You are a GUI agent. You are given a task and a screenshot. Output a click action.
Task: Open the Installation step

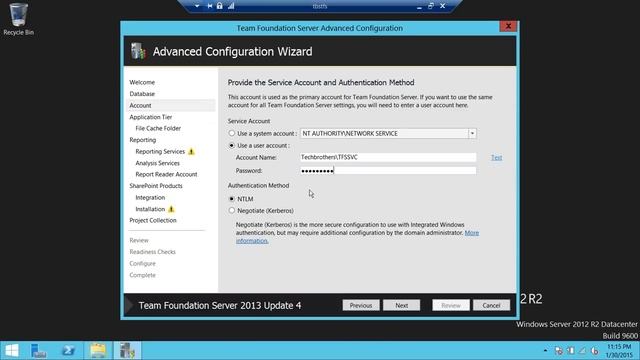point(150,209)
